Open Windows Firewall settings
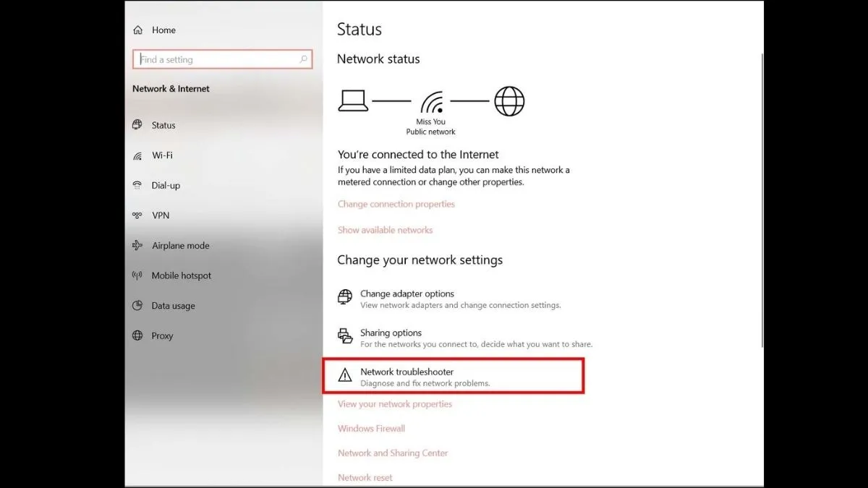868x488 pixels. (x=371, y=428)
